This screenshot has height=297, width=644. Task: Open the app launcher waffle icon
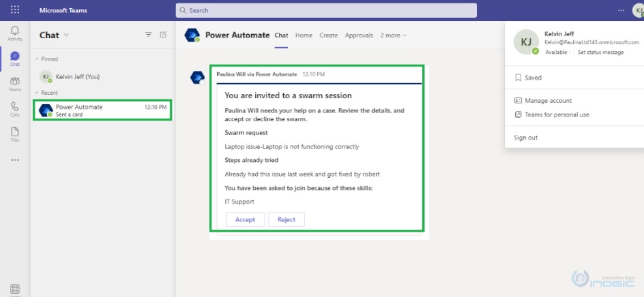pyautogui.click(x=15, y=10)
